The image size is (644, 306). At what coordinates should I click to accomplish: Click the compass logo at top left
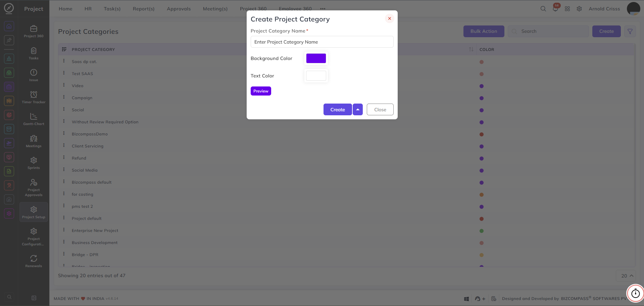[x=9, y=8]
